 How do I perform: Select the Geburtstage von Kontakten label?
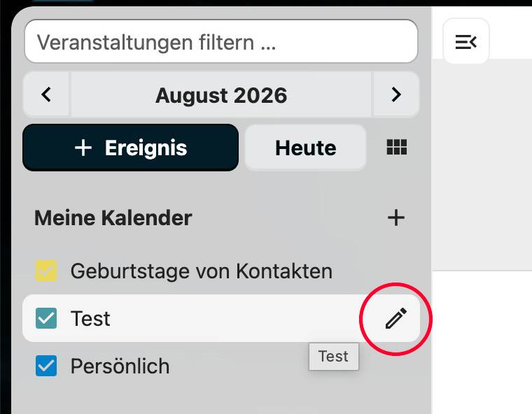click(x=202, y=271)
